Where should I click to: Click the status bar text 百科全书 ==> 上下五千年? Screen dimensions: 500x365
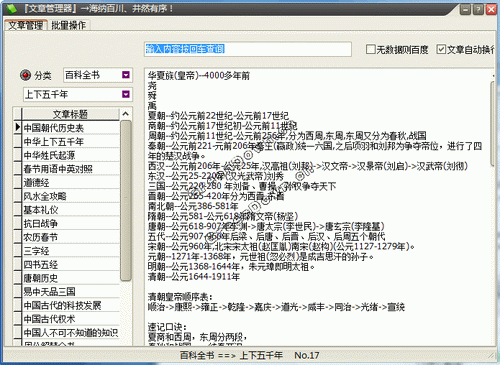coord(231,356)
